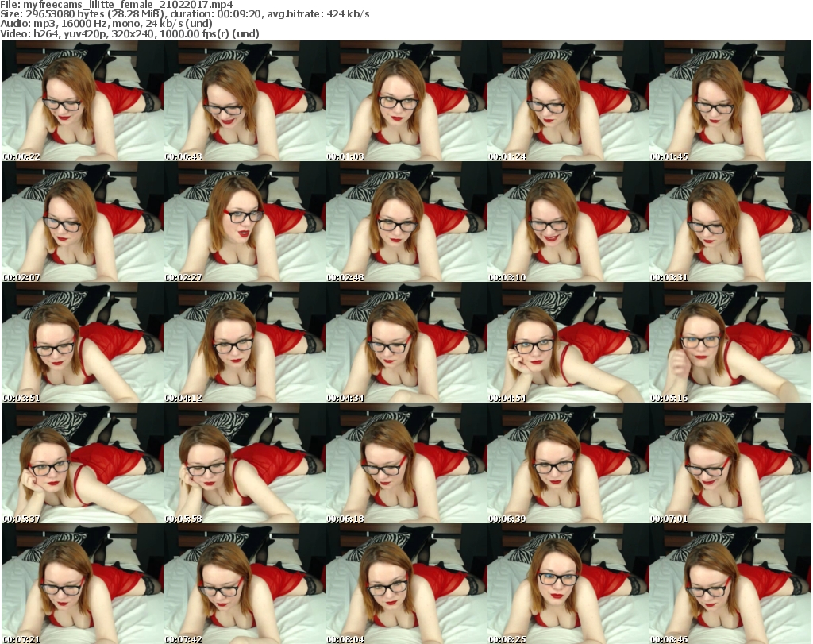
Task: Click the 'File:' name header line
Action: click(117, 5)
